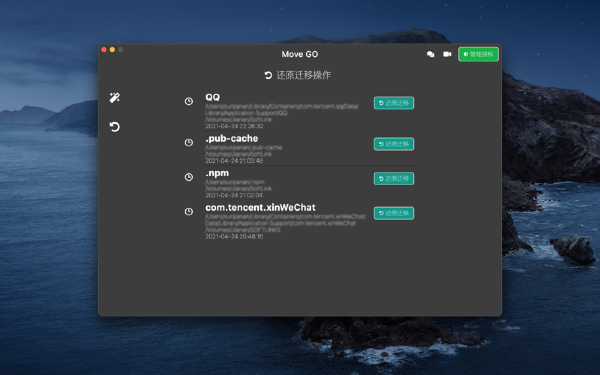Click 还原迁移 button for QQ

click(394, 103)
